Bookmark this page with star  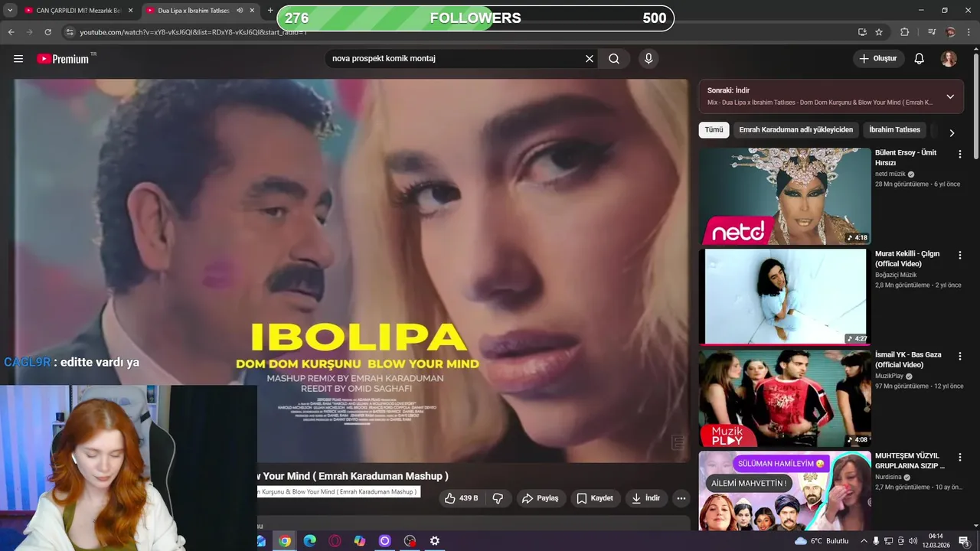click(x=879, y=32)
